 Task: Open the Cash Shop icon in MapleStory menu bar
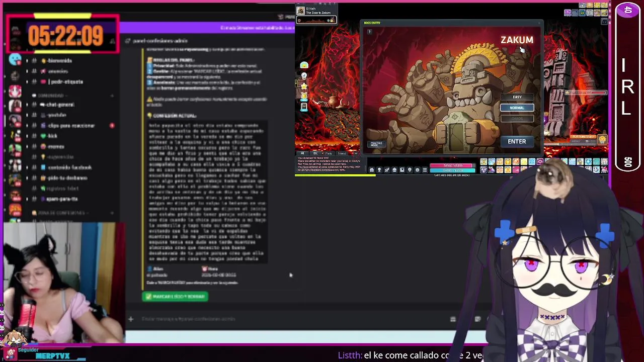point(372,170)
